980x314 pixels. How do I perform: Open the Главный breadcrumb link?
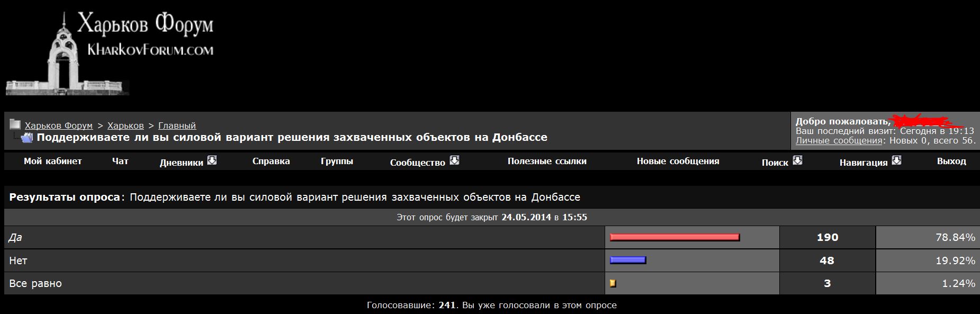177,126
